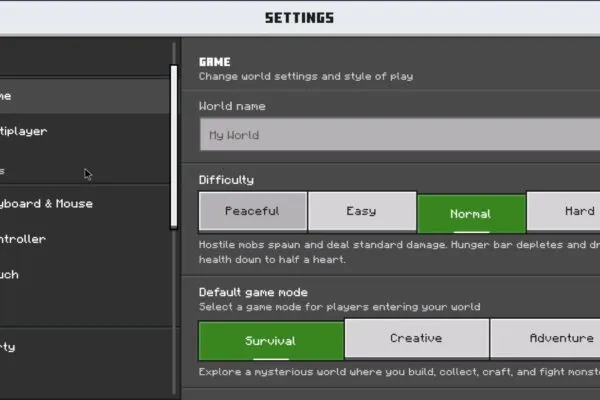Screen dimensions: 600x400
Task: Switch default game mode to Creative
Action: click(x=417, y=338)
